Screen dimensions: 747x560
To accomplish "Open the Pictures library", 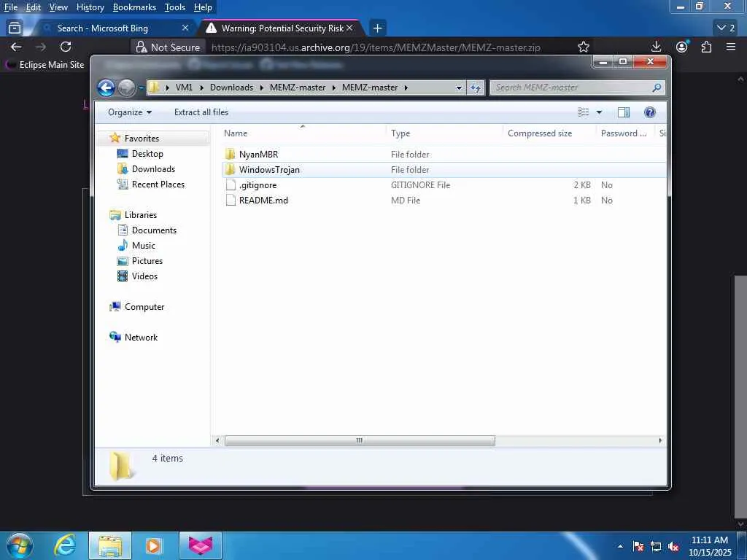I will [147, 260].
